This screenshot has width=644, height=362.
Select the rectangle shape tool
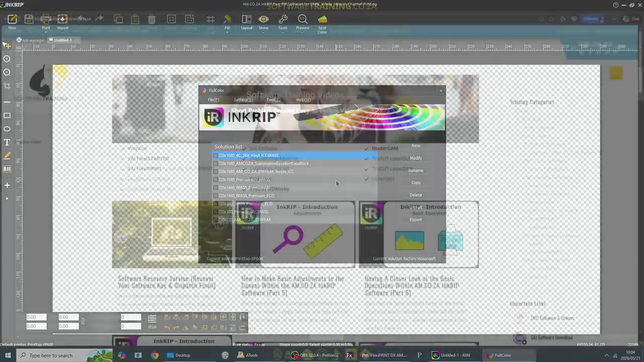pos(7,116)
